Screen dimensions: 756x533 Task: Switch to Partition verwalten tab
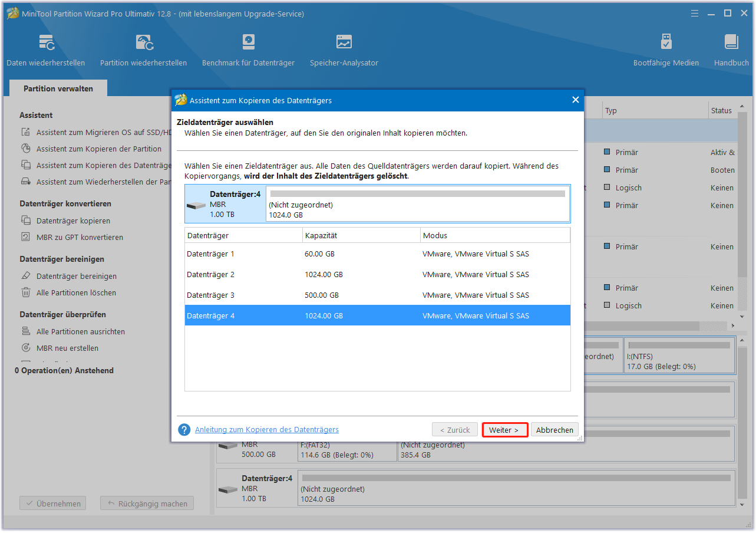(x=58, y=88)
